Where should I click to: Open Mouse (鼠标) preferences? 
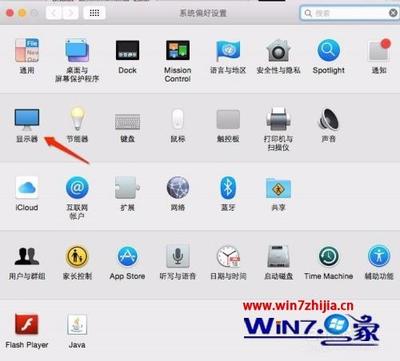pos(178,119)
